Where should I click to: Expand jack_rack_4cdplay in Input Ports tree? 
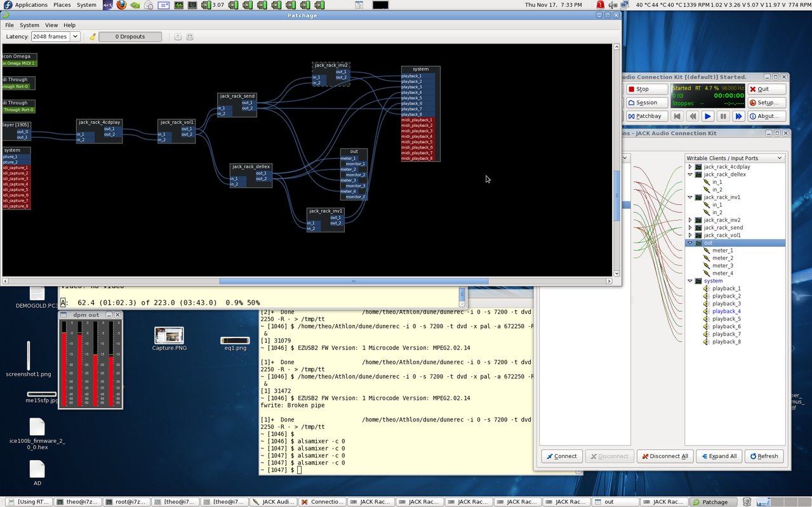[x=690, y=167]
